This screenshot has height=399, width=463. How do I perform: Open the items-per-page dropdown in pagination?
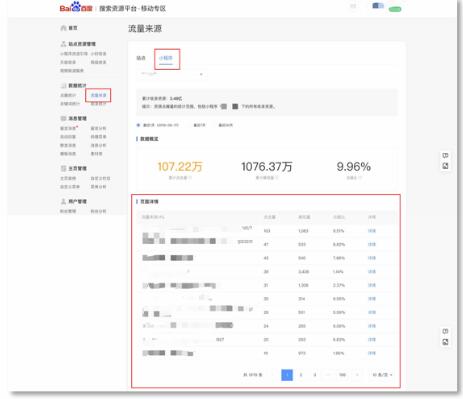(382, 375)
